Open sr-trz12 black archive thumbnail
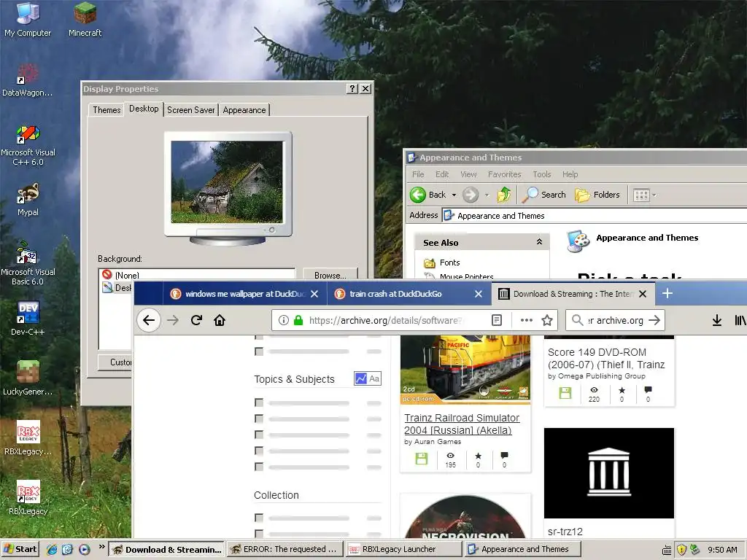 609,472
